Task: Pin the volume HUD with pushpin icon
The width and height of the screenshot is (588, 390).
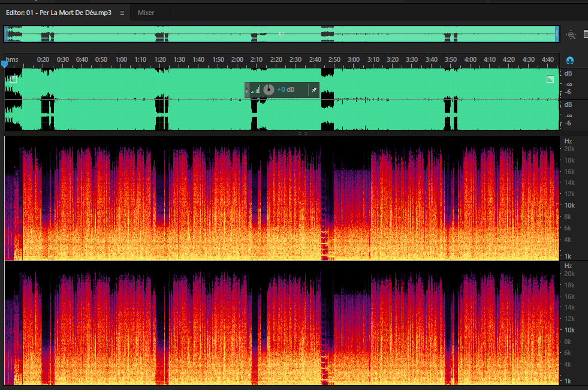Action: point(314,90)
